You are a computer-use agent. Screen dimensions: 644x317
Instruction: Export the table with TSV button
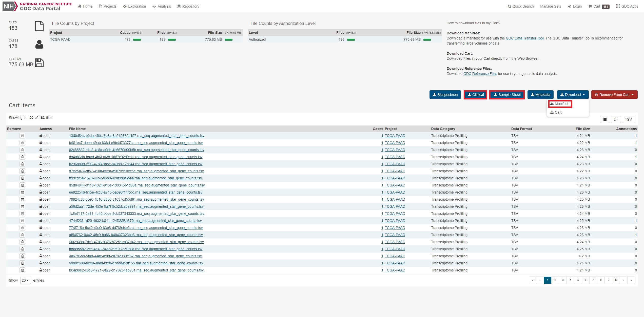pyautogui.click(x=628, y=119)
